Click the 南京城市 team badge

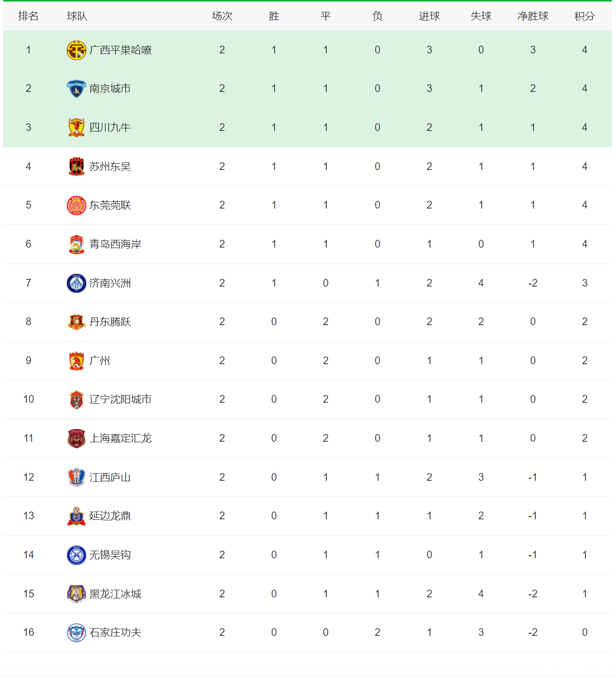(x=76, y=89)
